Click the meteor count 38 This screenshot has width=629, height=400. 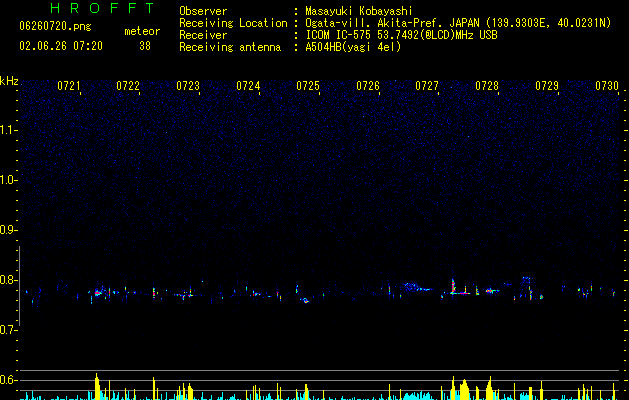click(145, 46)
